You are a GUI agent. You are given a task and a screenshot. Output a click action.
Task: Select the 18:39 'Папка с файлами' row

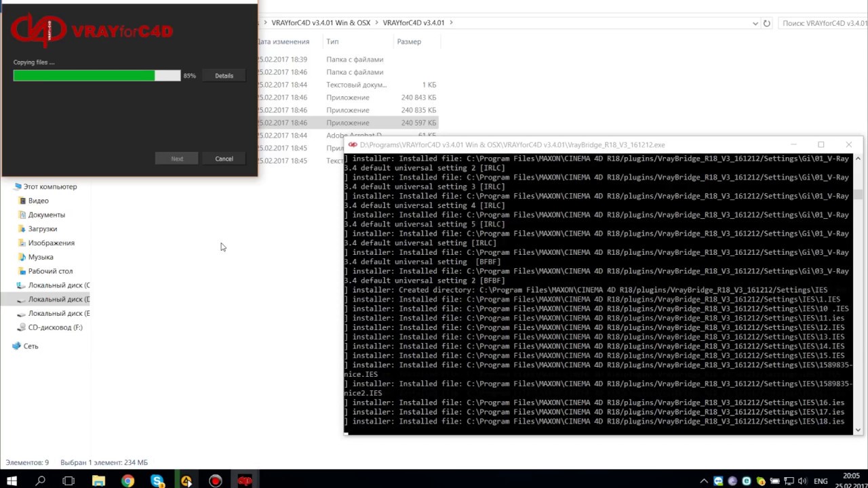coord(348,60)
